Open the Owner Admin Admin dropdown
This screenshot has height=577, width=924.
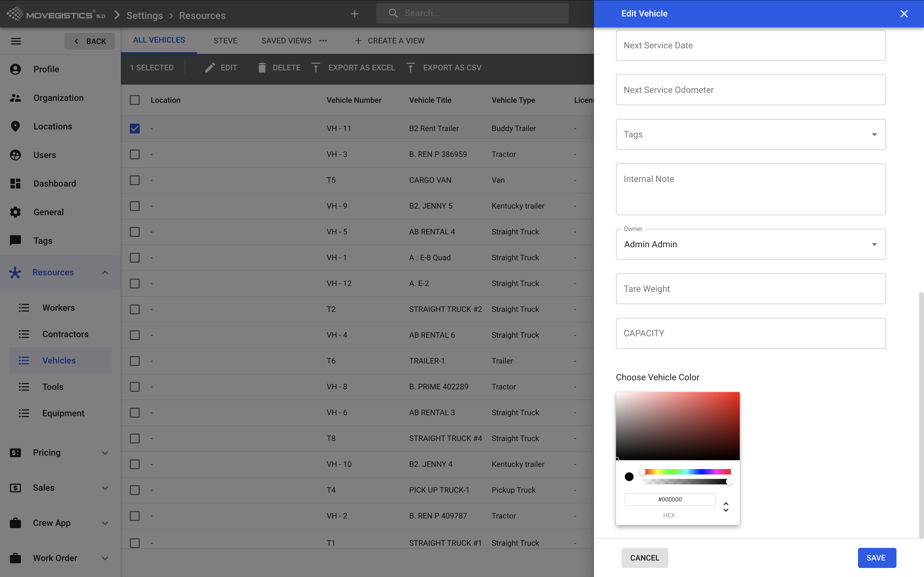(x=751, y=244)
